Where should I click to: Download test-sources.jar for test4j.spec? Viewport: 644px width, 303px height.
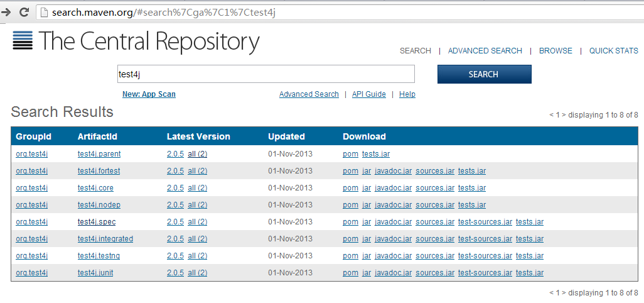click(485, 222)
